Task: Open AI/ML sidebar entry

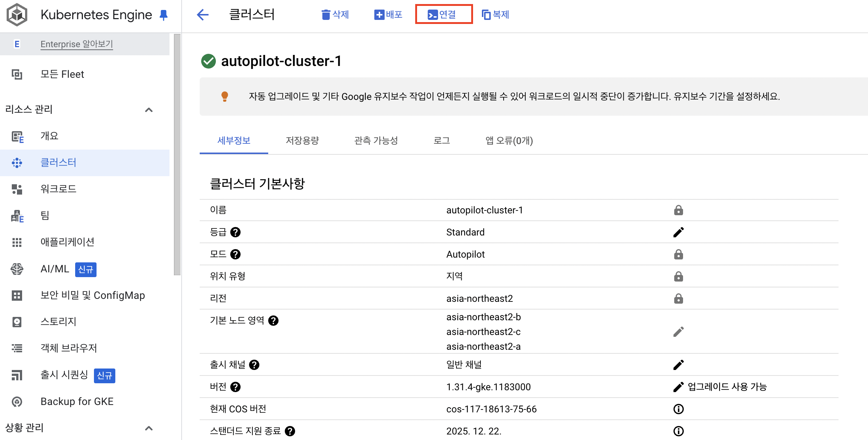Action: pos(55,269)
